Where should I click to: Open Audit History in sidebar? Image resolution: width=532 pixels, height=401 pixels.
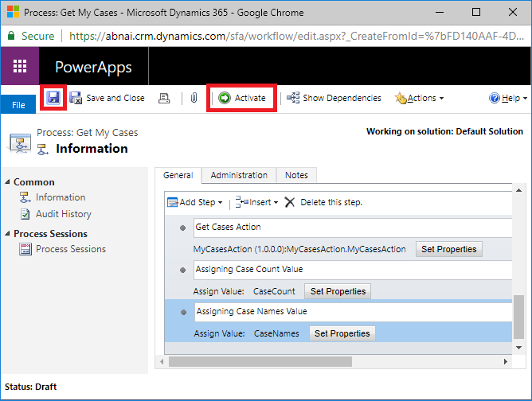click(x=64, y=214)
